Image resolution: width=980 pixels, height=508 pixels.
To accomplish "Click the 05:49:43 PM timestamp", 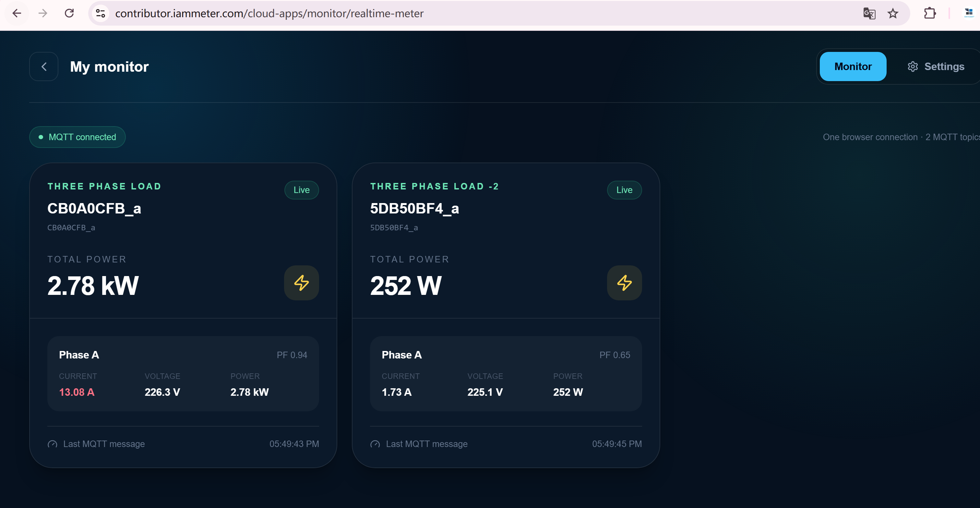I will [x=294, y=444].
